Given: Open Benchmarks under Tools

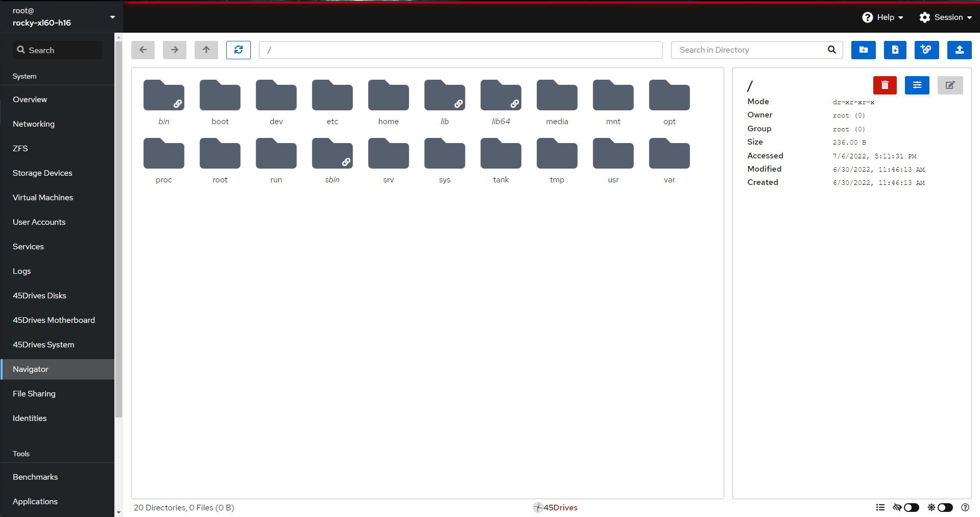Looking at the screenshot, I should (x=57, y=477).
